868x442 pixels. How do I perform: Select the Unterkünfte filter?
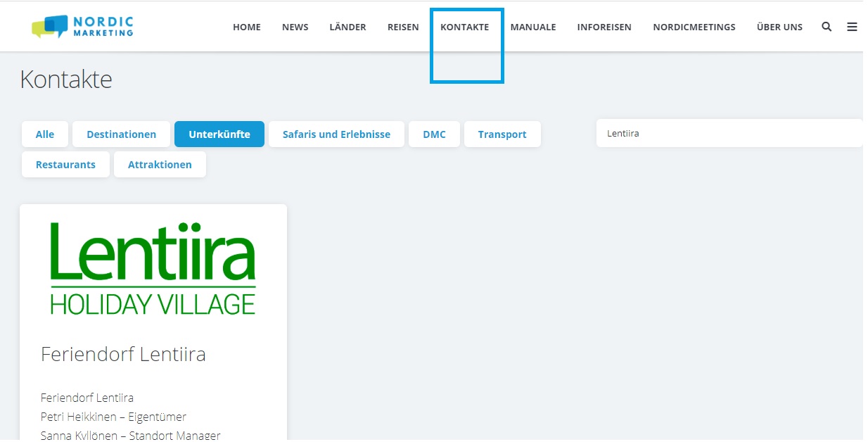coord(219,134)
